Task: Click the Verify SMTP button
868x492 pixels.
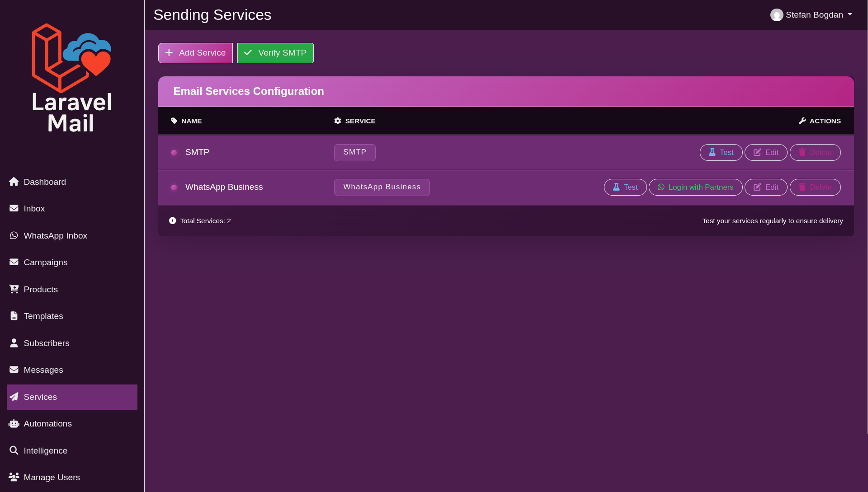Action: 275,53
